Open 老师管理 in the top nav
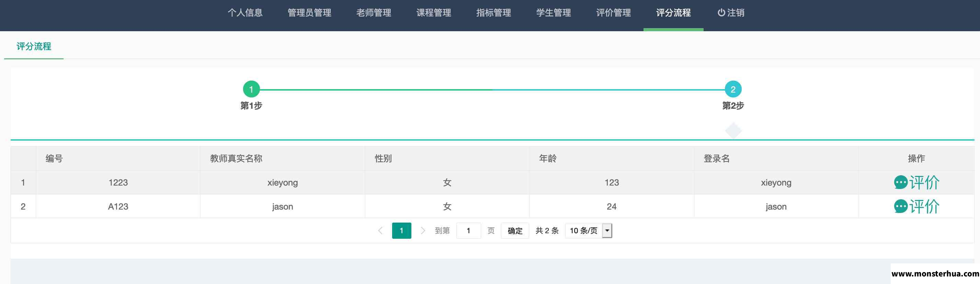 click(x=374, y=13)
